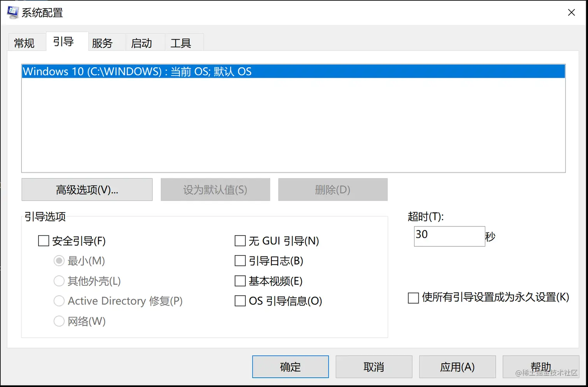Confirm with the 确定 button
This screenshot has width=588, height=387.
point(290,367)
